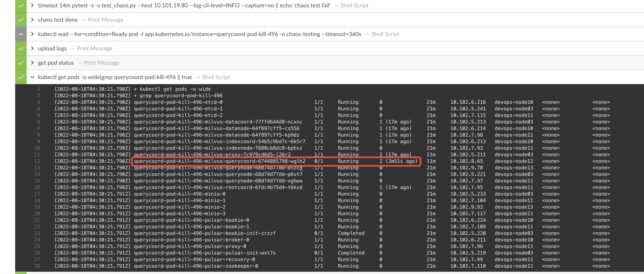Viewport: 644px width, 274px height.
Task: Click gray skipped icon for kubectl wait step
Action: coord(21,34)
